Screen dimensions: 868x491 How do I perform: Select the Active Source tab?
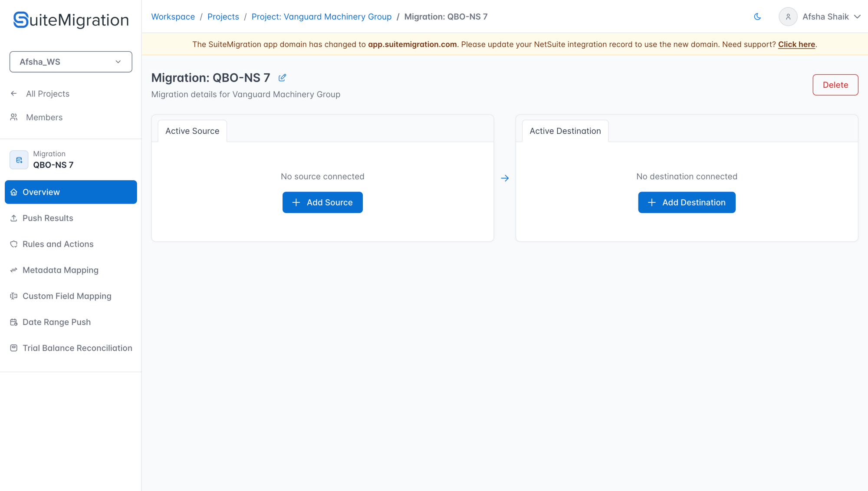click(192, 131)
